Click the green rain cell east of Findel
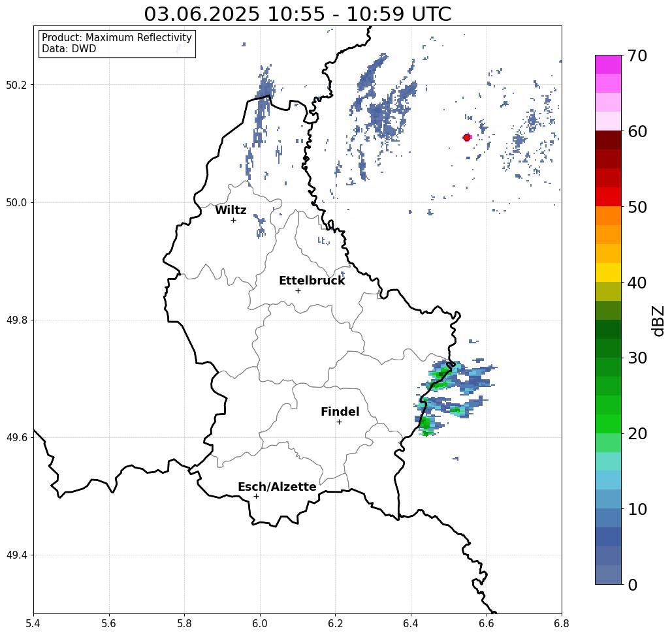This screenshot has width=672, height=635. click(x=426, y=424)
